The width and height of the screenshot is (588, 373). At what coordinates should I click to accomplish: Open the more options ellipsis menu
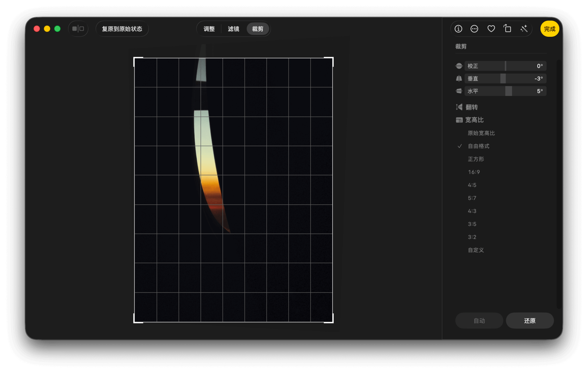474,29
